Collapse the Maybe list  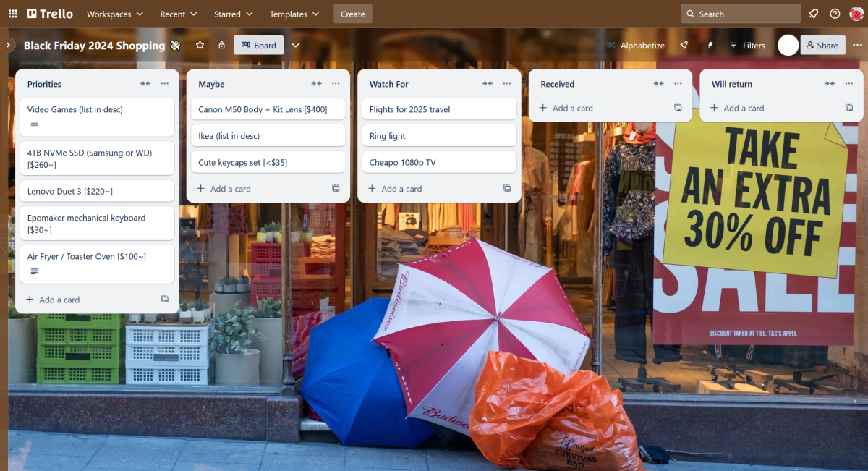317,83
